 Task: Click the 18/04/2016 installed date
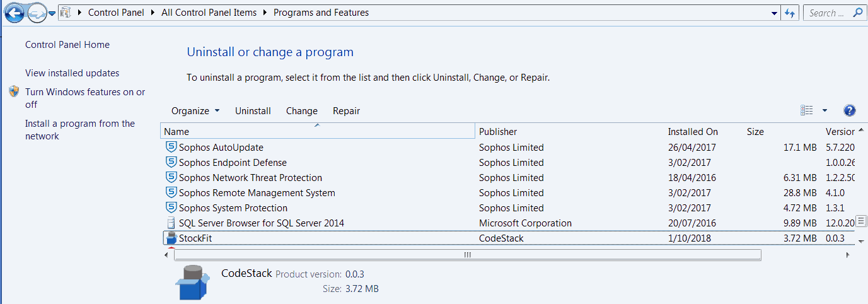pyautogui.click(x=692, y=178)
